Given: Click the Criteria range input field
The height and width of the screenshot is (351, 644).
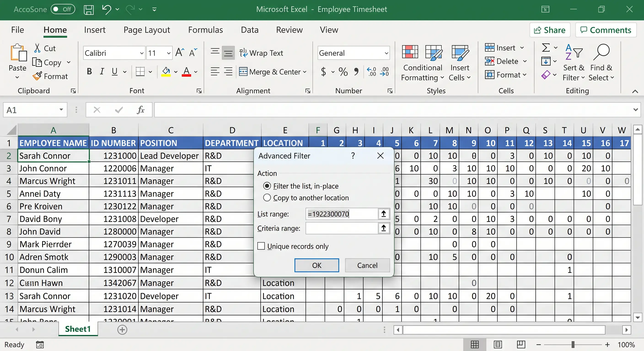Looking at the screenshot, I should (341, 228).
